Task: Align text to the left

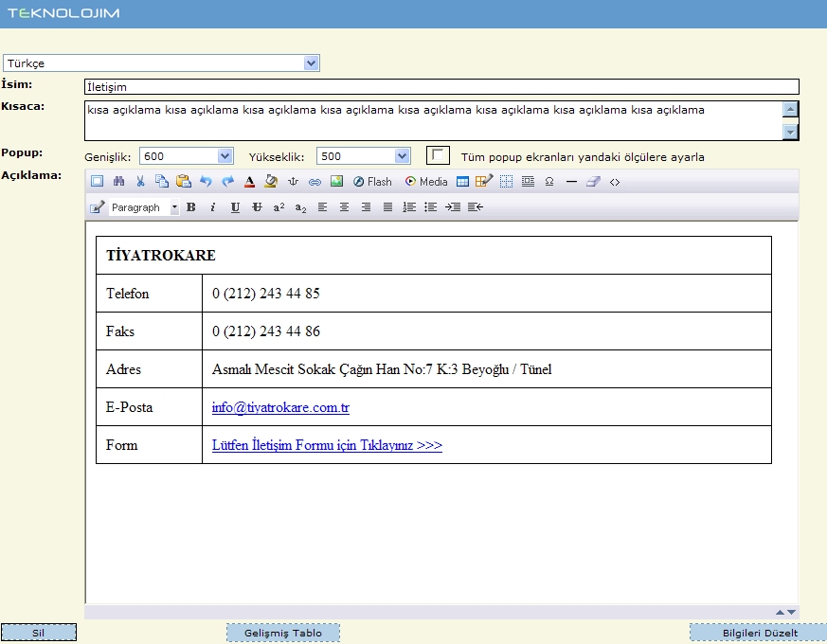Action: [322, 207]
